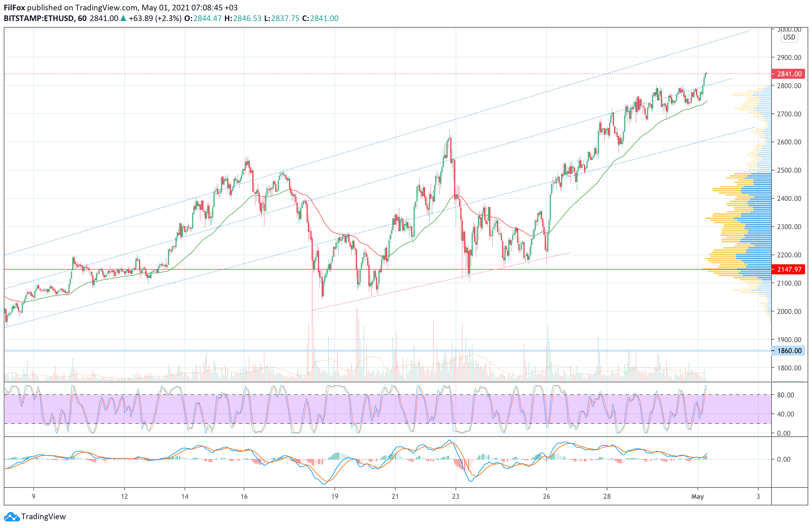Click the 26 date label on time axis
The image size is (812, 528).
pos(546,497)
